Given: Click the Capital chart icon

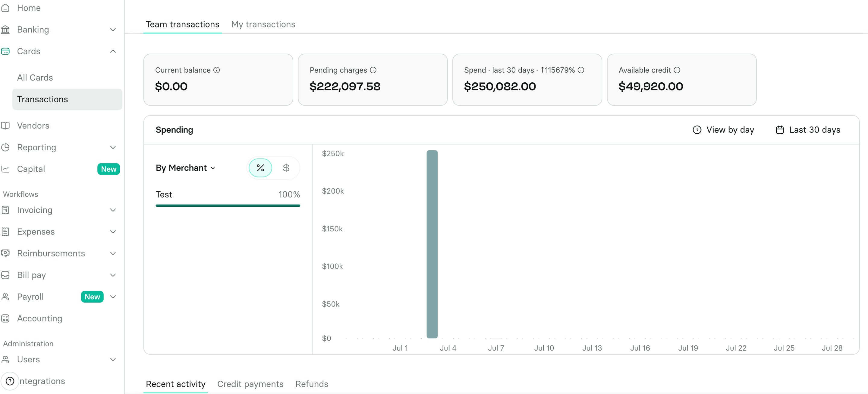Looking at the screenshot, I should tap(5, 169).
